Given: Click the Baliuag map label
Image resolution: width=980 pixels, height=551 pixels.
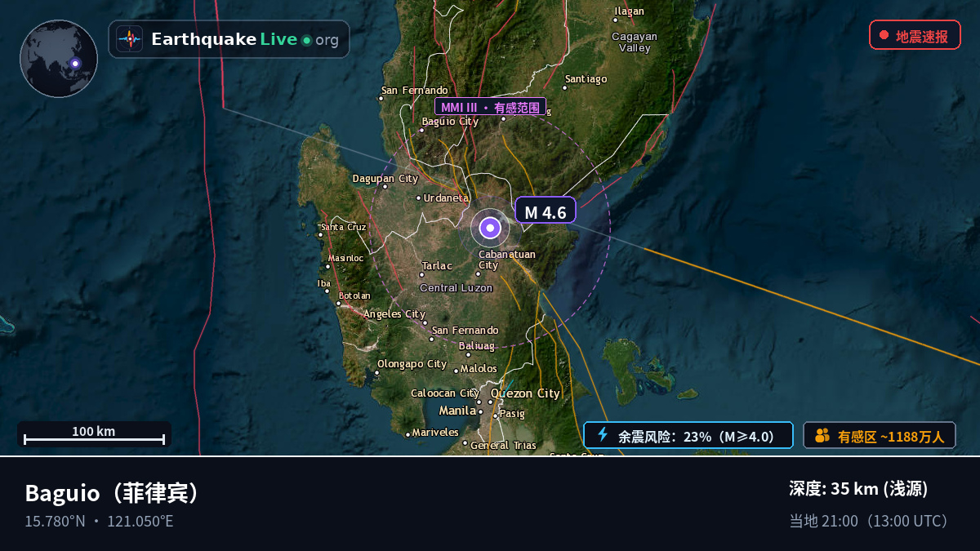Looking at the screenshot, I should [x=477, y=346].
